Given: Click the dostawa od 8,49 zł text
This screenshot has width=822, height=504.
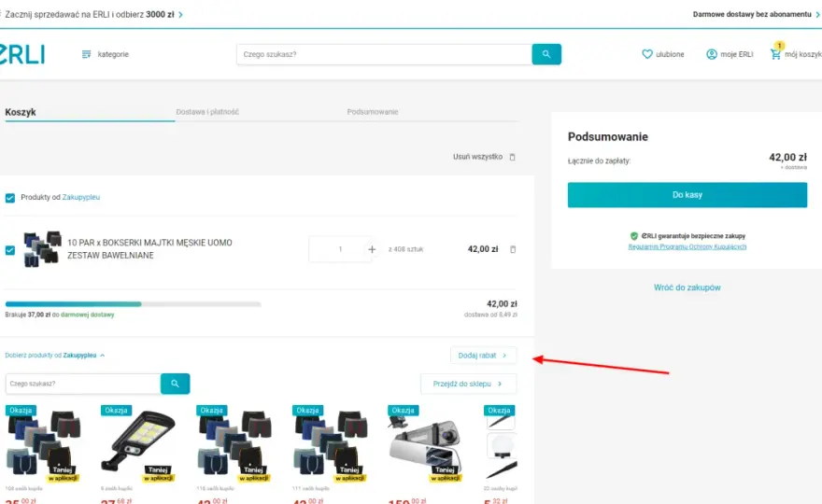Looking at the screenshot, I should pos(490,315).
